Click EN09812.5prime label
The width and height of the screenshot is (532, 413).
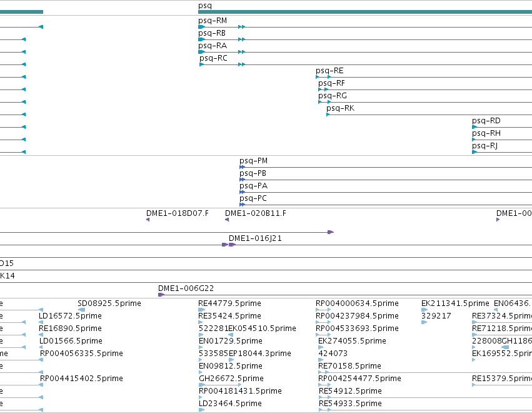coord(231,366)
